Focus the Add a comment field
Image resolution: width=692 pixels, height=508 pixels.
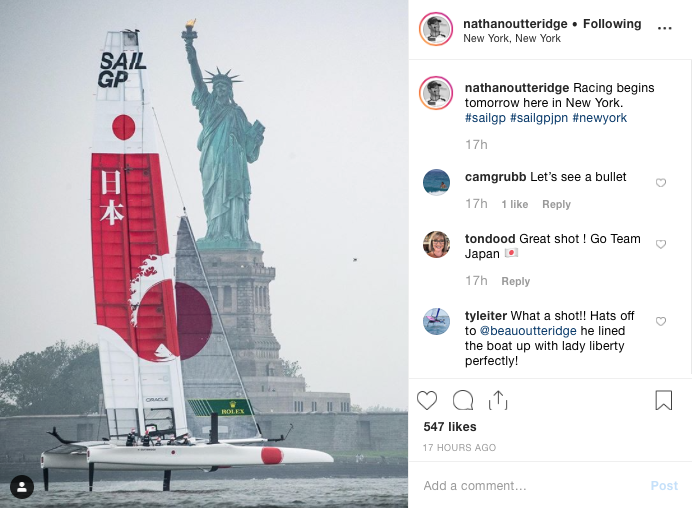(532, 485)
